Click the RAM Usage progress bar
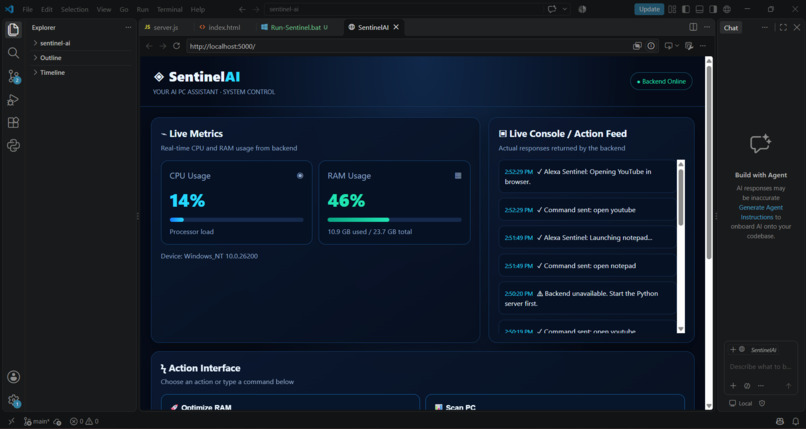The height and width of the screenshot is (429, 806). tap(394, 220)
